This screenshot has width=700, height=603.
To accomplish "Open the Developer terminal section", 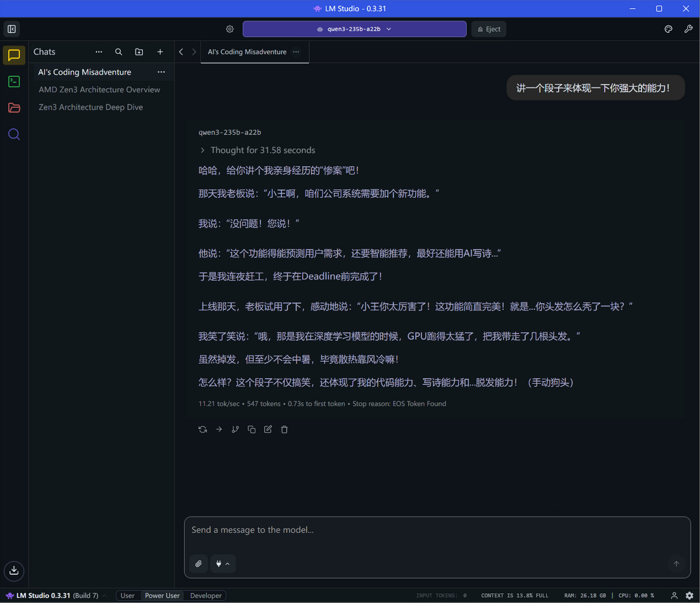I will [x=14, y=82].
